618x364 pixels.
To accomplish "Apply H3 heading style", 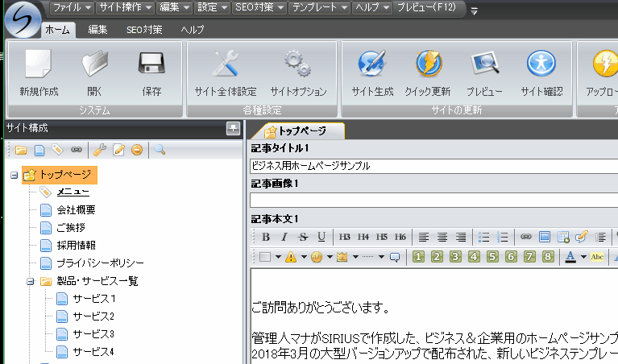I will (x=345, y=237).
